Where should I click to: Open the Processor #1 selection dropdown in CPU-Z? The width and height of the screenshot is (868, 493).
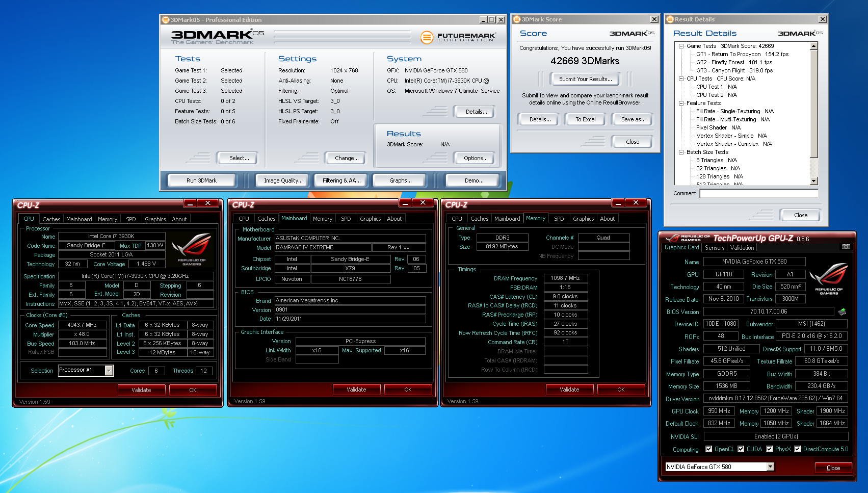pos(109,371)
